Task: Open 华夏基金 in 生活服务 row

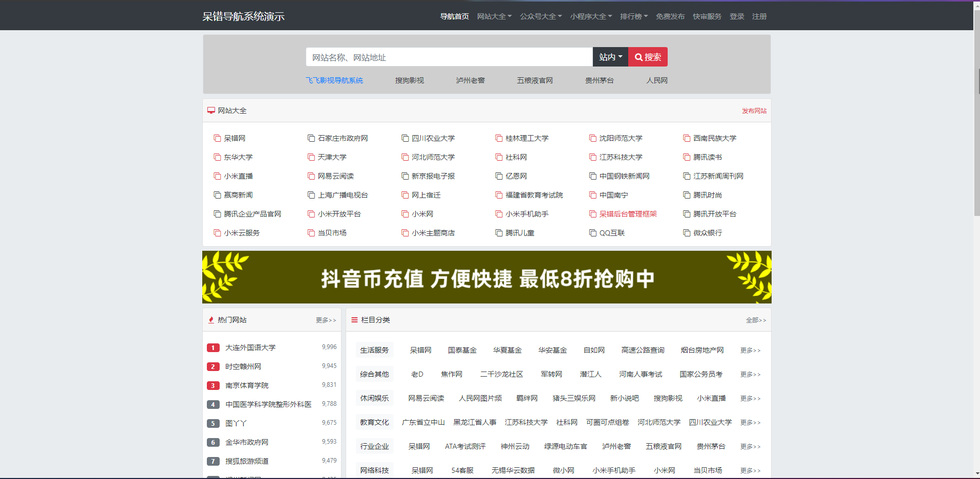Action: (x=507, y=350)
